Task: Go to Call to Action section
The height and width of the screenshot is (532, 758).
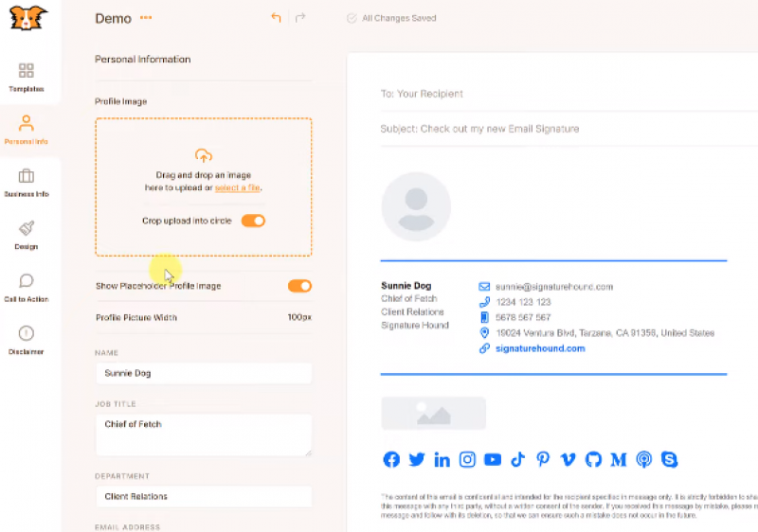Action: point(27,287)
